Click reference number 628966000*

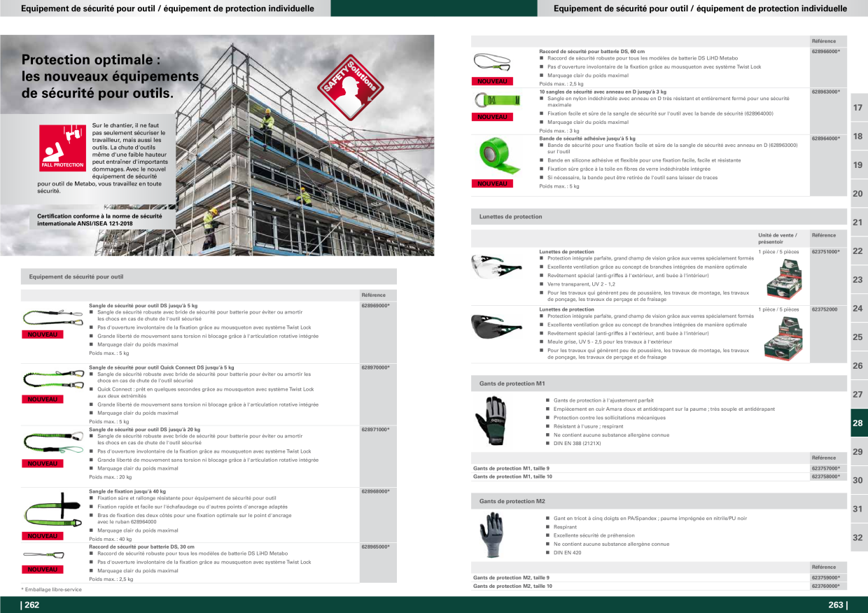[826, 52]
